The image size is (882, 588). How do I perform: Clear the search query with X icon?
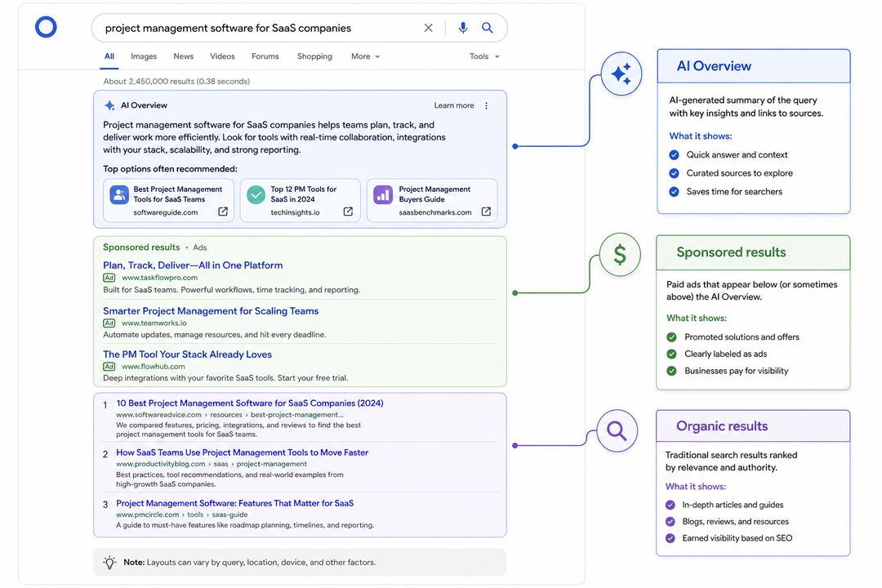[428, 28]
